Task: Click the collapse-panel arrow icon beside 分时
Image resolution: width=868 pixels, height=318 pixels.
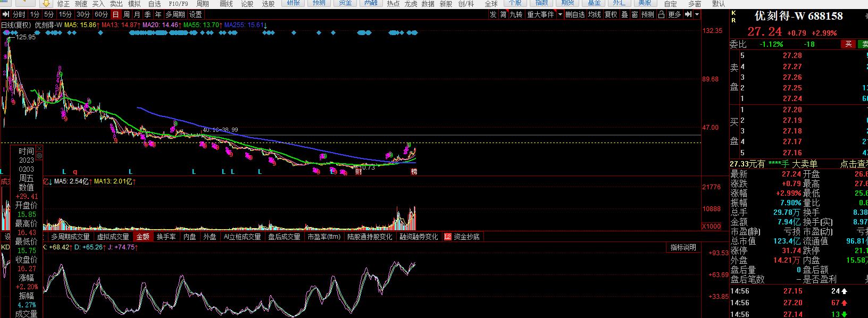Action: pyautogui.click(x=5, y=15)
